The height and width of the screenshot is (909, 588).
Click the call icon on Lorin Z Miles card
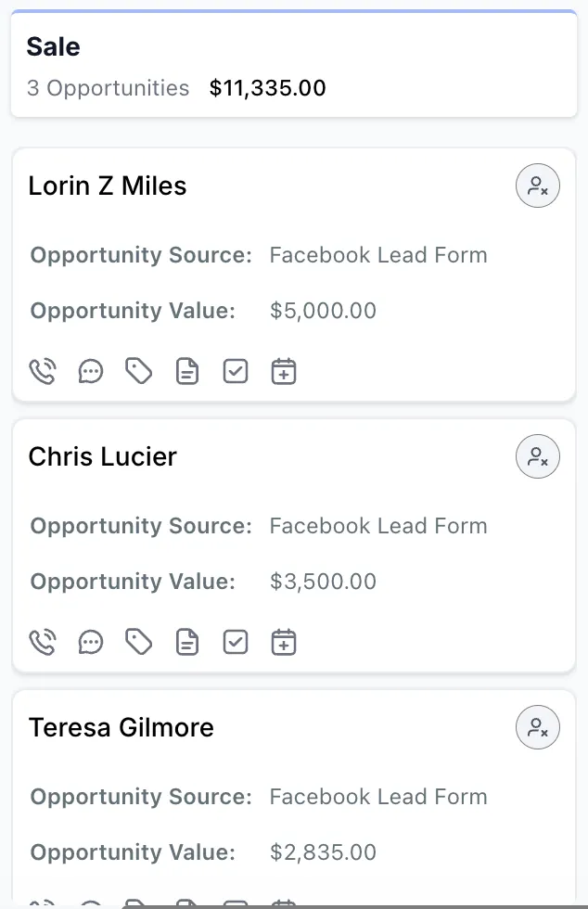[x=43, y=372]
